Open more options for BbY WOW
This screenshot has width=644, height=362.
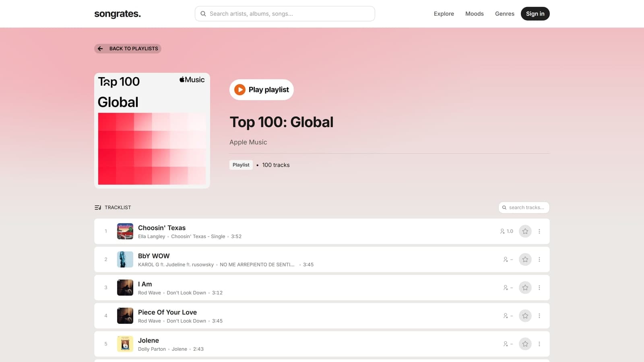pos(539,259)
